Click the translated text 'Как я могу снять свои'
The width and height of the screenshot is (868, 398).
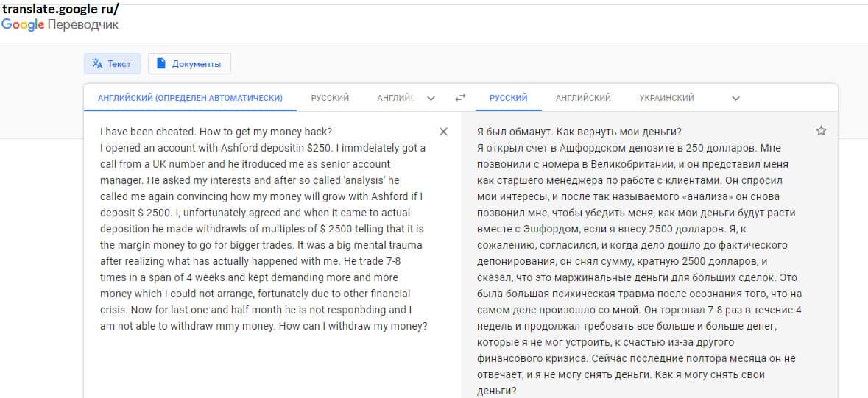point(709,374)
